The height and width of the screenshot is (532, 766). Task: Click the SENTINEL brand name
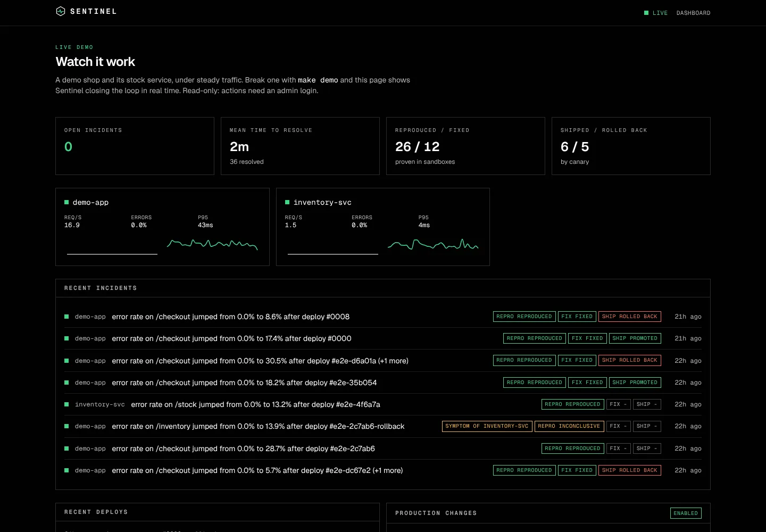tap(94, 11)
